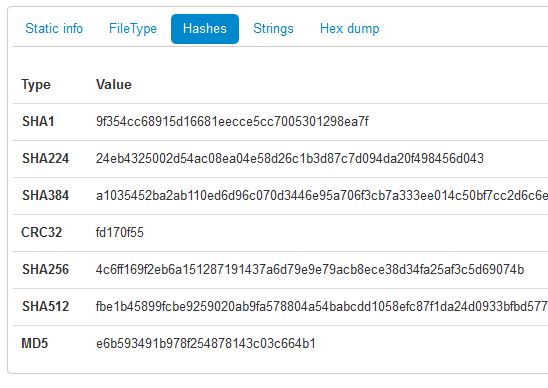Select the SHA1 hash value
The height and width of the screenshot is (388, 548).
pos(232,122)
